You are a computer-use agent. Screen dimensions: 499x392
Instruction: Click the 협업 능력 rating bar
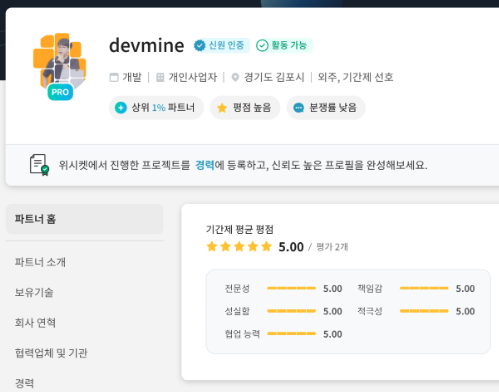pyautogui.click(x=291, y=334)
